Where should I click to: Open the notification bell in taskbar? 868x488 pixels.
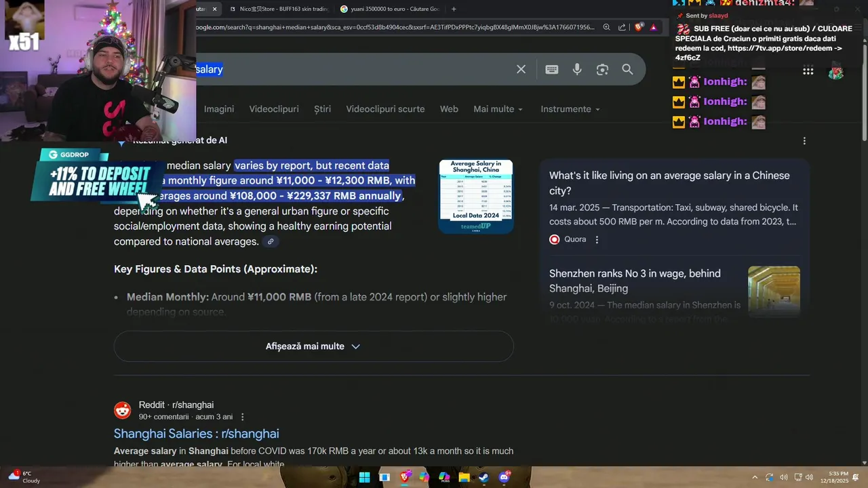(856, 477)
